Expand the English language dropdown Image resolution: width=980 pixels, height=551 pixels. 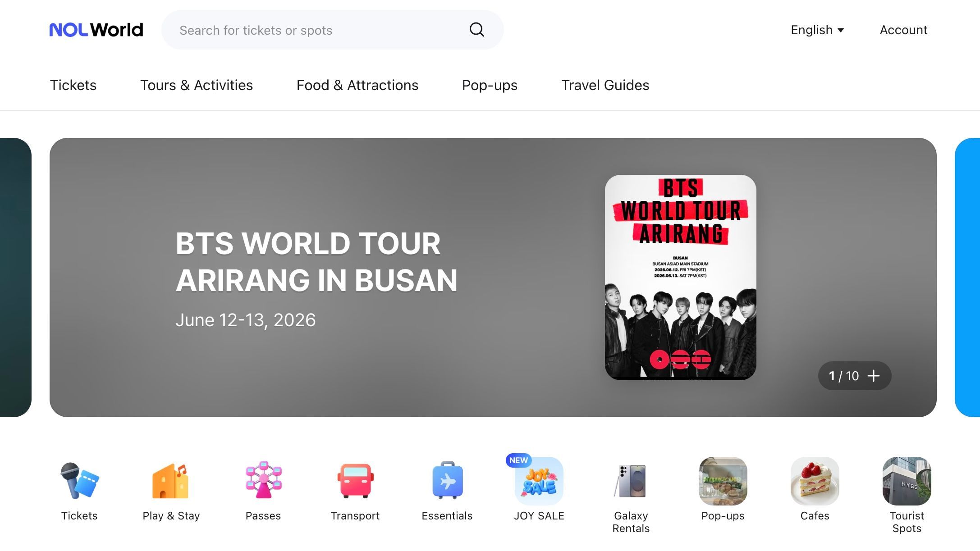[x=817, y=30]
